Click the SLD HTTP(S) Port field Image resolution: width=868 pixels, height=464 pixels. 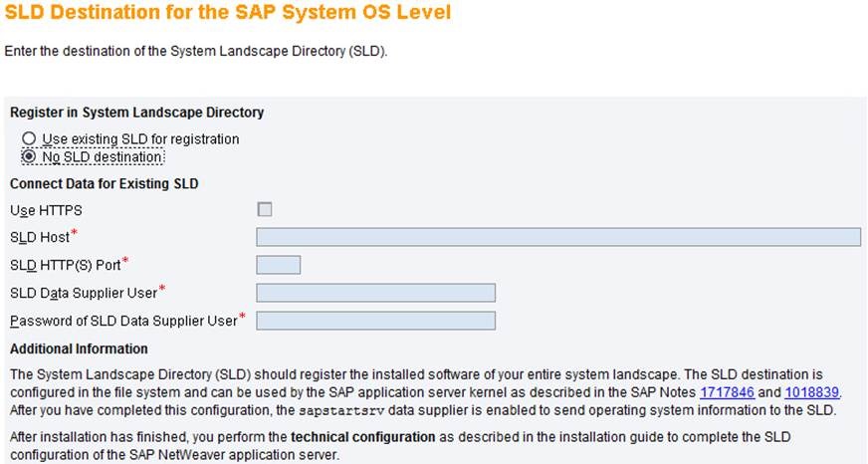click(x=279, y=265)
